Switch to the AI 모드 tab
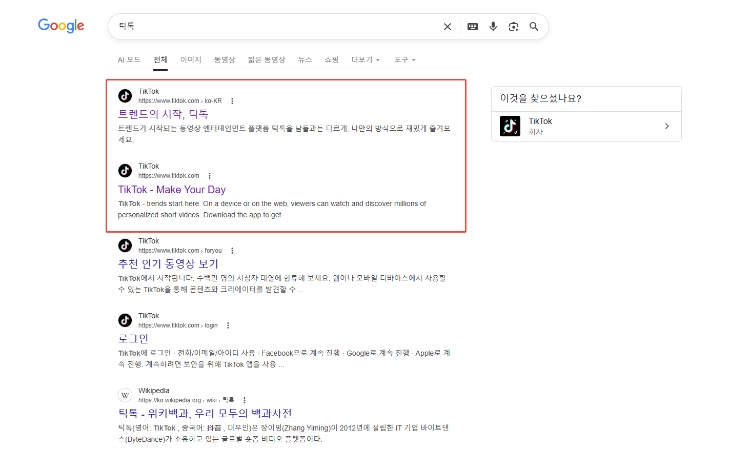This screenshot has height=450, width=750. pos(129,60)
